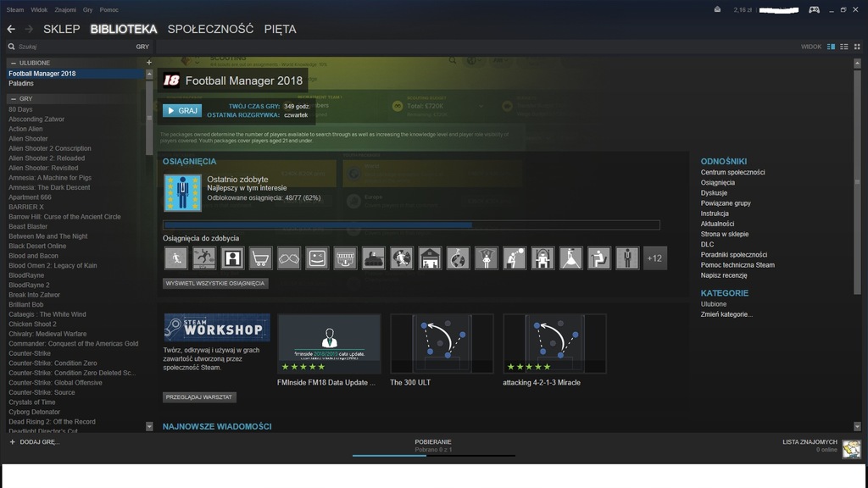Image resolution: width=868 pixels, height=488 pixels.
Task: Switch to grid view mode
Action: click(857, 47)
